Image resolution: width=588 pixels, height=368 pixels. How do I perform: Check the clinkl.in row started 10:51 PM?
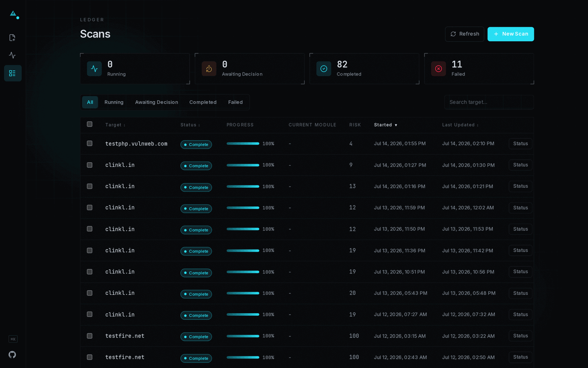(90, 272)
